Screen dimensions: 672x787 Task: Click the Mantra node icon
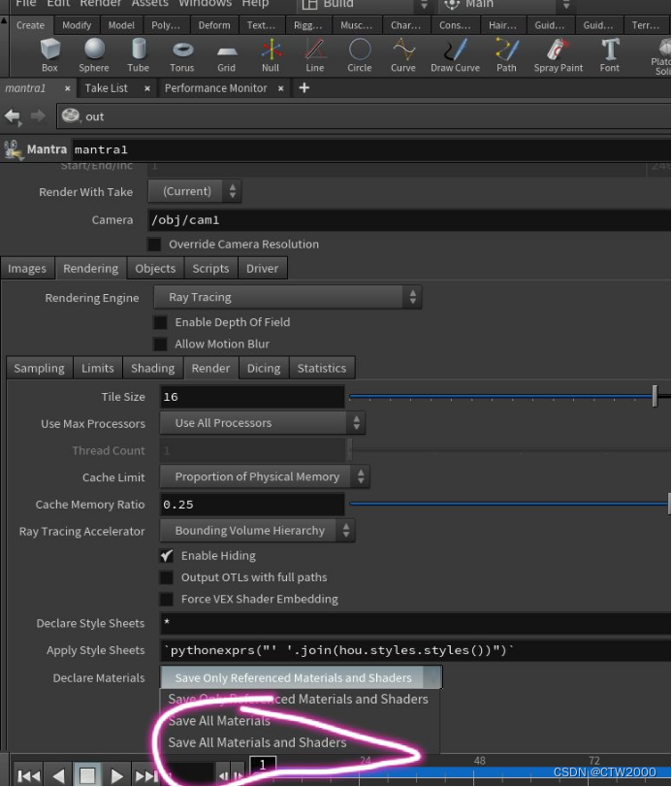point(13,149)
